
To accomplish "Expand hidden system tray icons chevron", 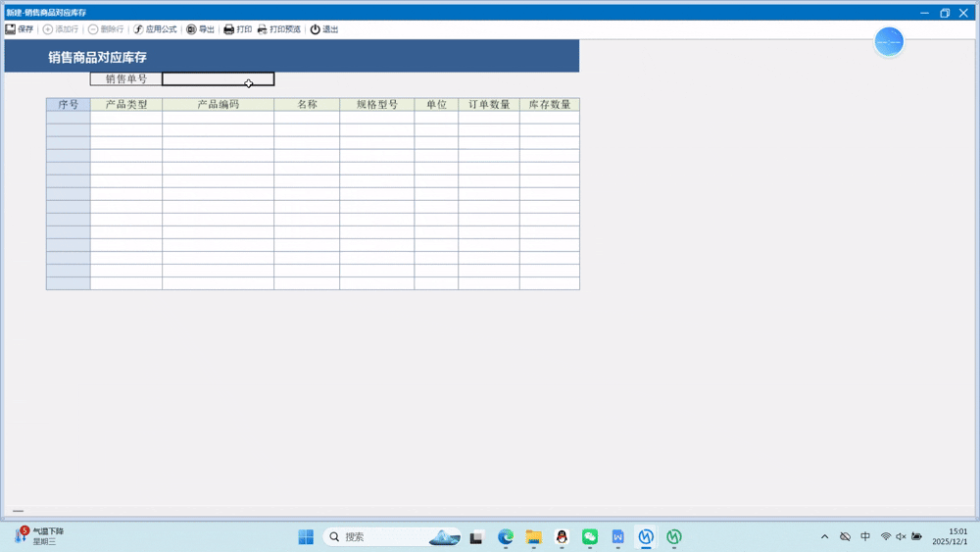I will coord(824,536).
